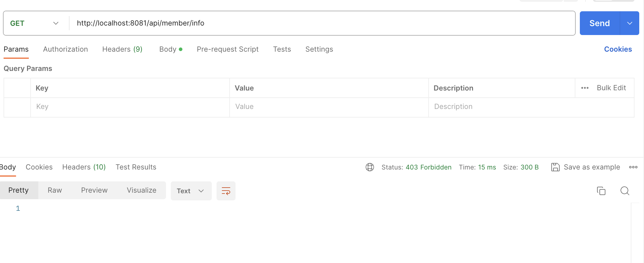644x263 pixels.
Task: Open the response more options three-dot icon
Action: point(633,167)
